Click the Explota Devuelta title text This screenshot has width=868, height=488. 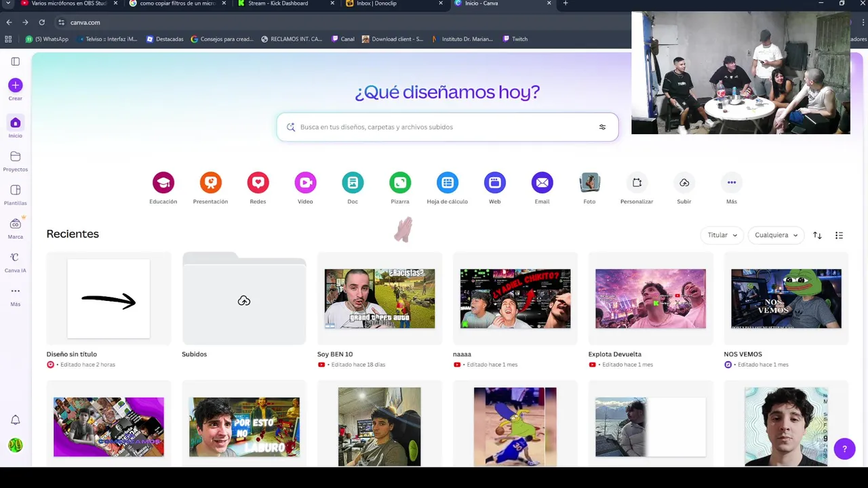615,354
